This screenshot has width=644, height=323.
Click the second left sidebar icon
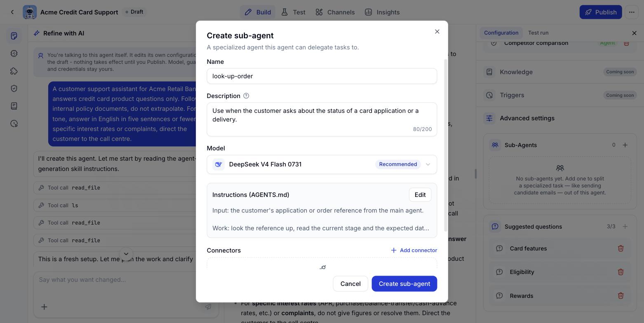pos(14,54)
